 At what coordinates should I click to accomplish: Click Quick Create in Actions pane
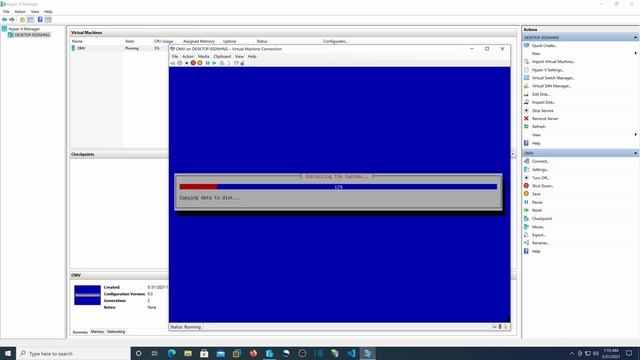pos(544,46)
